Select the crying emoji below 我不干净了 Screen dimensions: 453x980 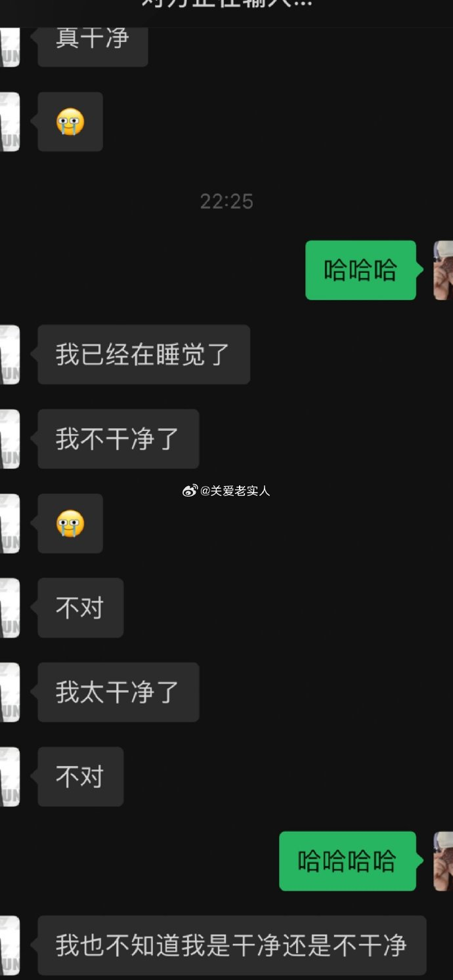(x=70, y=523)
